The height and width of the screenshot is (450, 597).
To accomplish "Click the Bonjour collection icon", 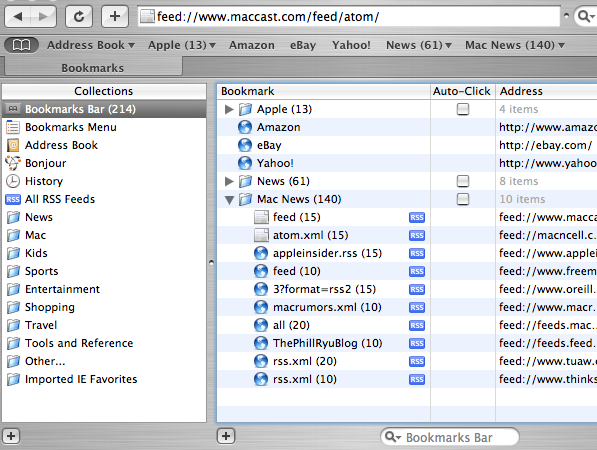I will [x=13, y=163].
